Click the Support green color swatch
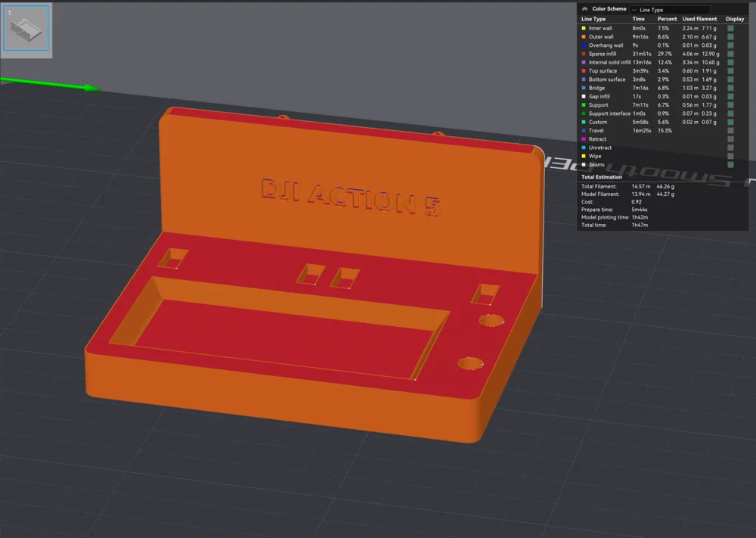 [584, 105]
